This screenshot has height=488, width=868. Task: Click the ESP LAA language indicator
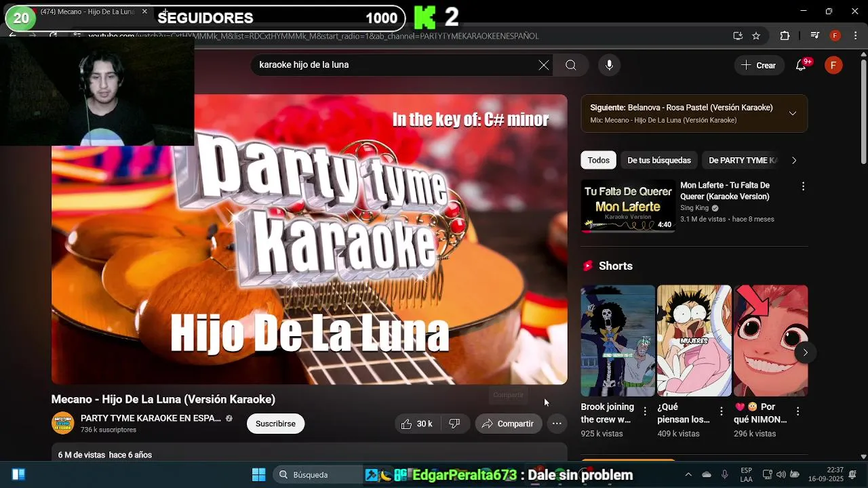click(746, 474)
